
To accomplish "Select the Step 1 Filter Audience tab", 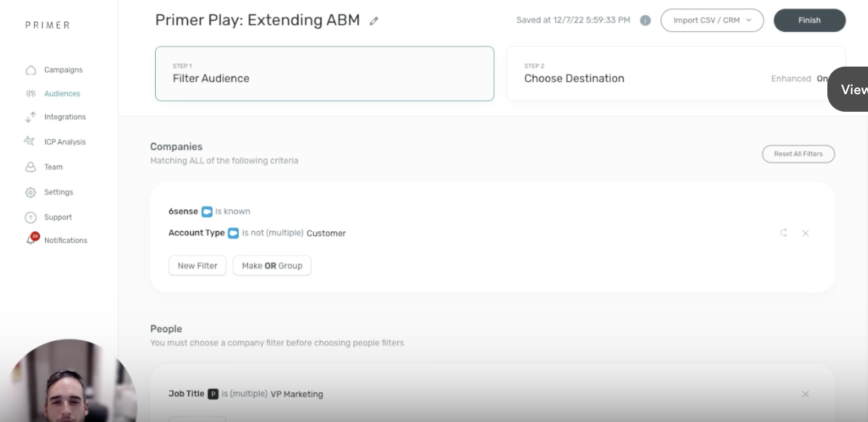I will click(325, 74).
